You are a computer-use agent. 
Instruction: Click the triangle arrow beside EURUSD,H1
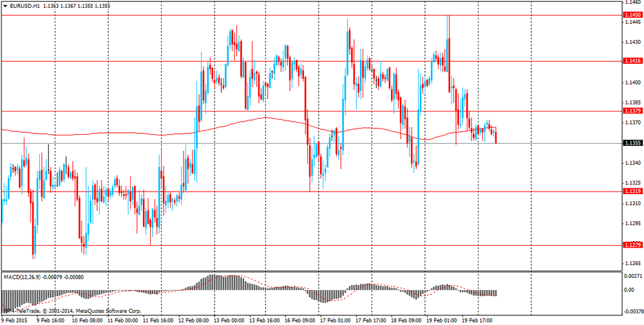(x=5, y=6)
